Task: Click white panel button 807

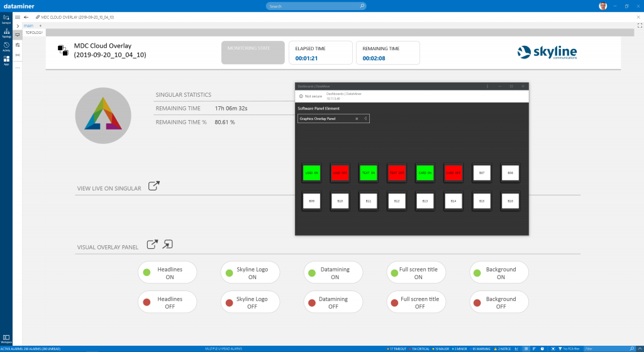Action: pos(482,173)
